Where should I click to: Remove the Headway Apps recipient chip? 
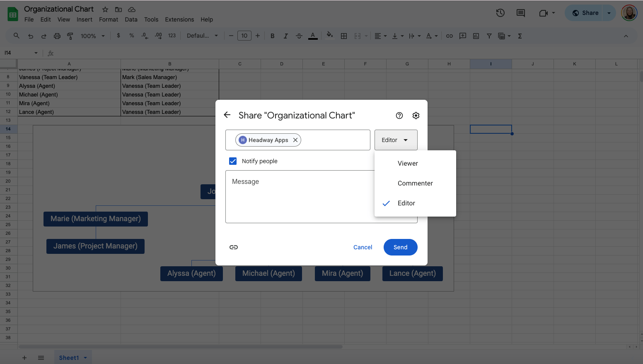(295, 140)
